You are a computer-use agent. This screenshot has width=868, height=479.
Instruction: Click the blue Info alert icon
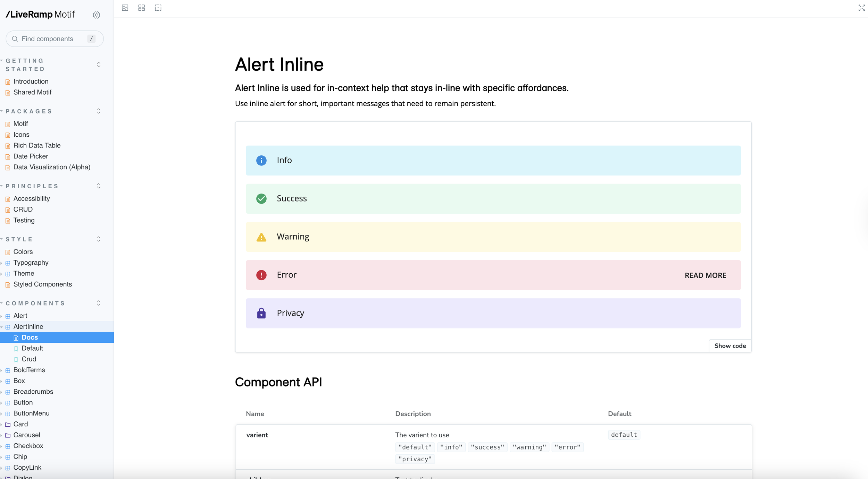[x=261, y=160]
